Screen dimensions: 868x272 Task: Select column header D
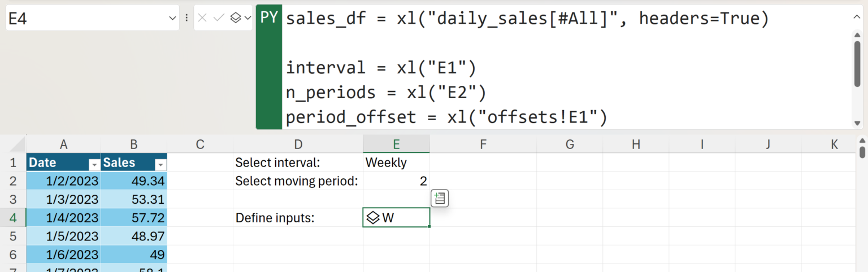[298, 144]
